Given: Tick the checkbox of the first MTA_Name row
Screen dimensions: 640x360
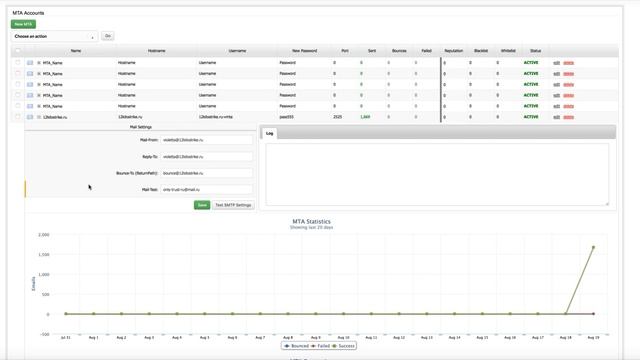Looking at the screenshot, I should click(18, 62).
